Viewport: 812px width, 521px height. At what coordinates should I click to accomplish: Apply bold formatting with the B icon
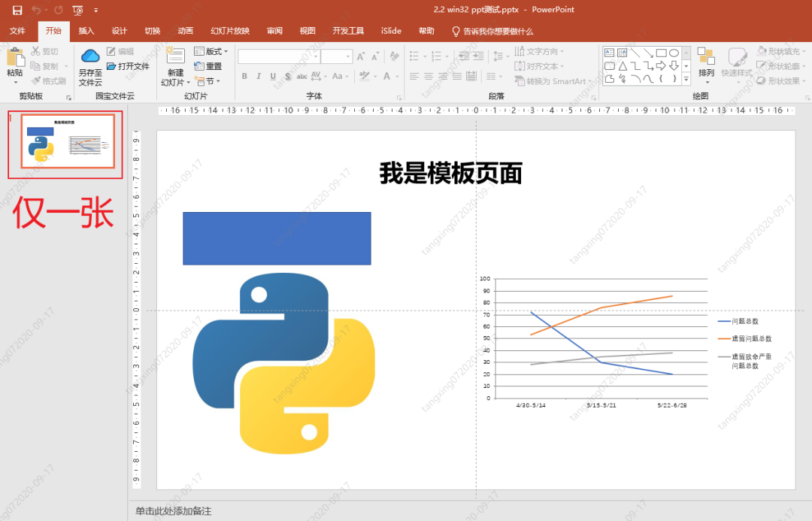(244, 76)
